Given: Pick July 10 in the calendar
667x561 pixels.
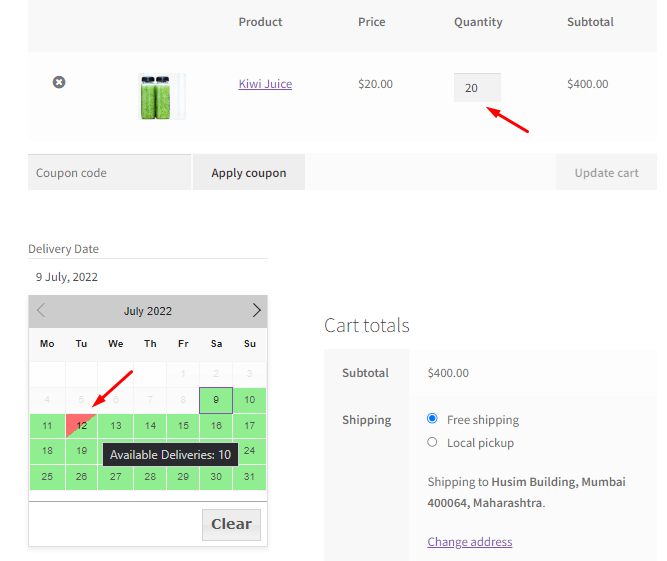Looking at the screenshot, I should tap(250, 400).
